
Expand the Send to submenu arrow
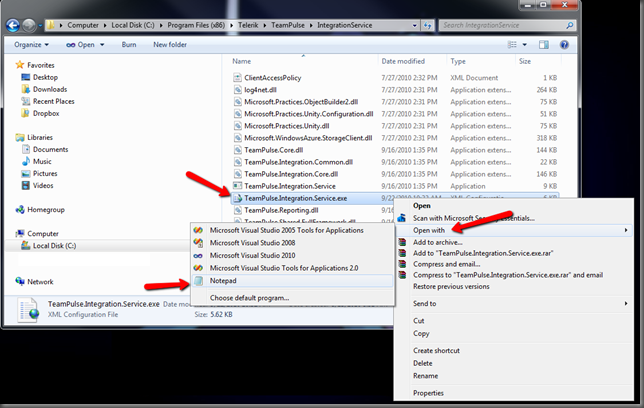click(626, 303)
